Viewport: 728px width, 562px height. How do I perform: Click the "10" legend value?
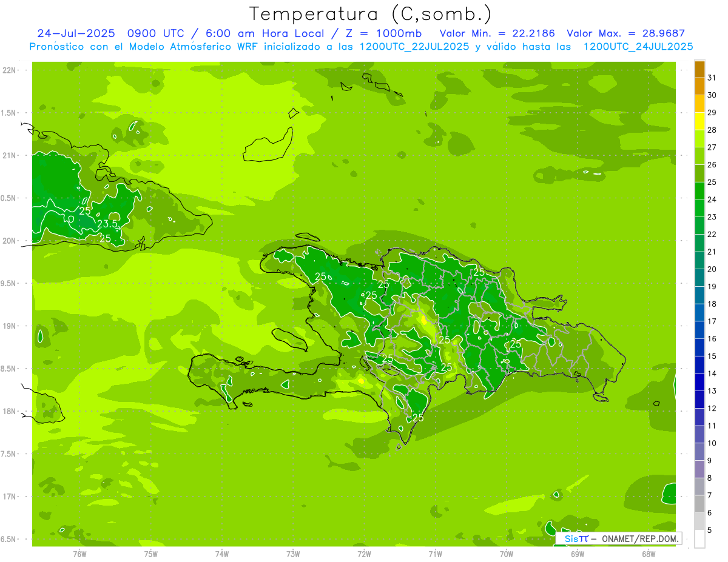[x=712, y=443]
